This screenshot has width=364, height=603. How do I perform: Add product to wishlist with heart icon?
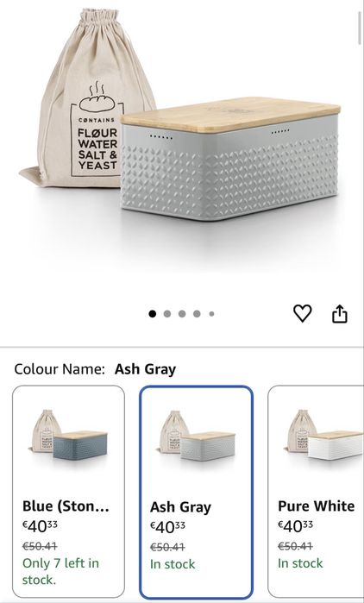click(303, 313)
